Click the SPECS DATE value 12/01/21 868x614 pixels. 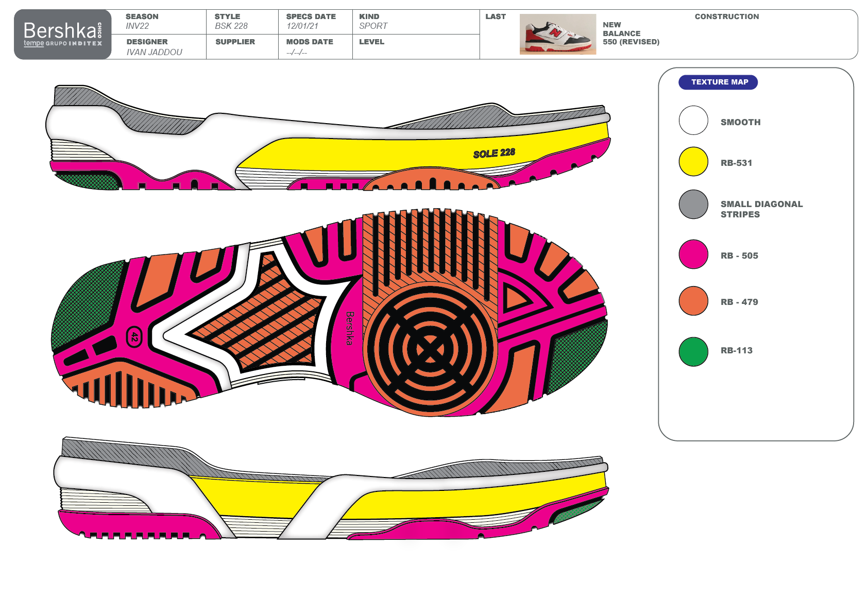tap(302, 26)
